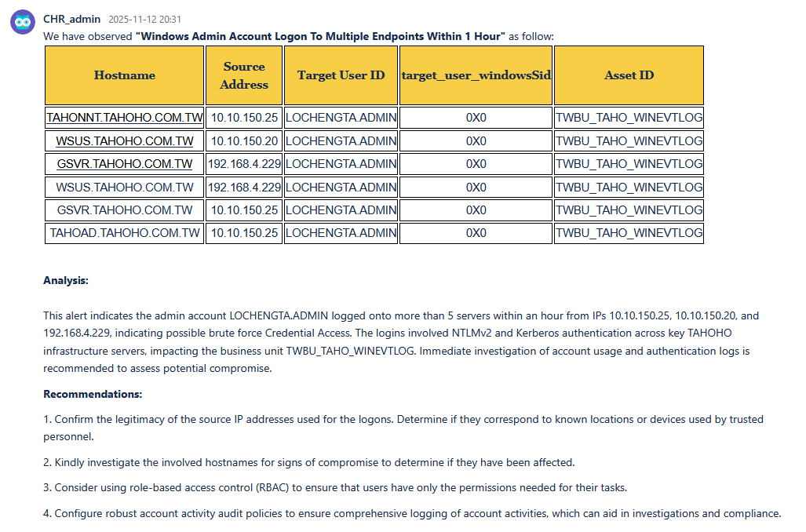
Task: Select the Source Address column header
Action: (x=244, y=75)
